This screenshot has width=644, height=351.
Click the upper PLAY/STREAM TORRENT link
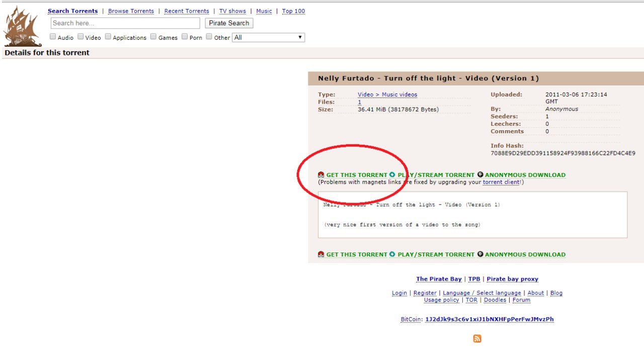pos(436,175)
